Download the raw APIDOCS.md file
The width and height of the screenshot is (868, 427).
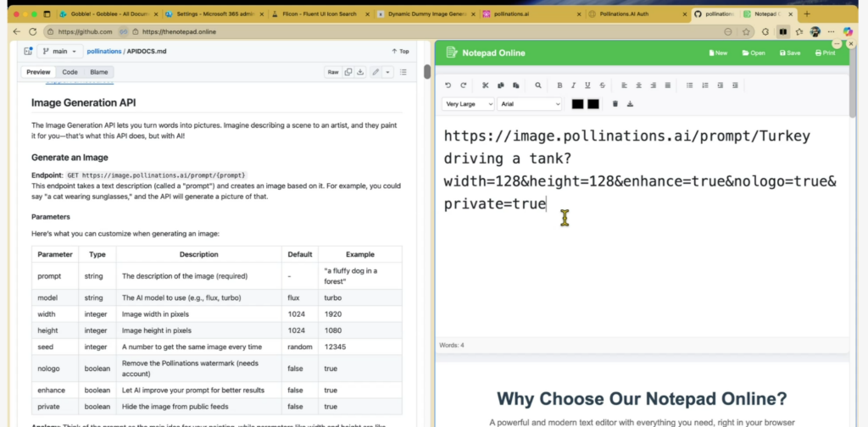tap(360, 72)
